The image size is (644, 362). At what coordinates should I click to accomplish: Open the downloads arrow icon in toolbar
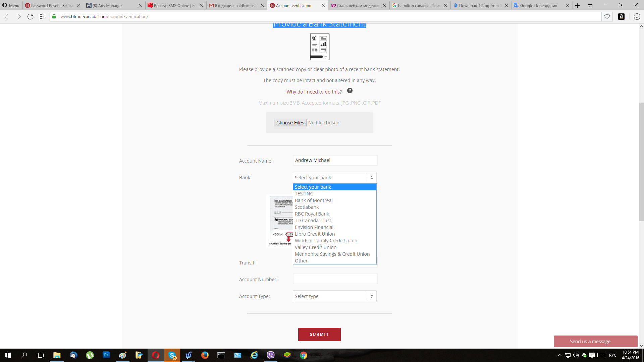tap(637, 16)
